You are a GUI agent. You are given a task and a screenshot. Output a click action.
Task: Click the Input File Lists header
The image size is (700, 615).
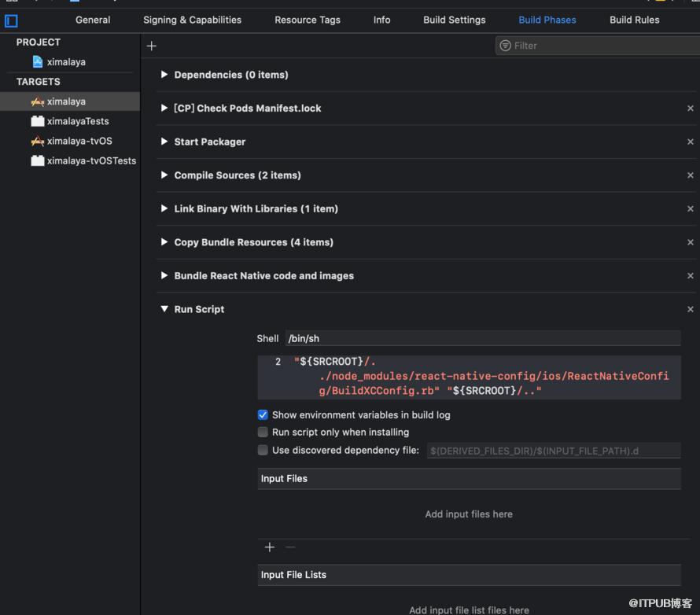470,575
